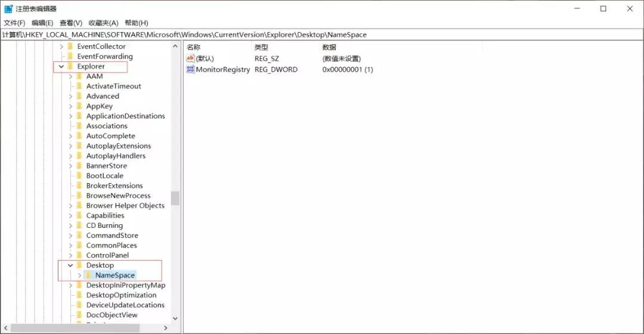Click the tree horizontal scrollbar thumb

tap(75, 328)
